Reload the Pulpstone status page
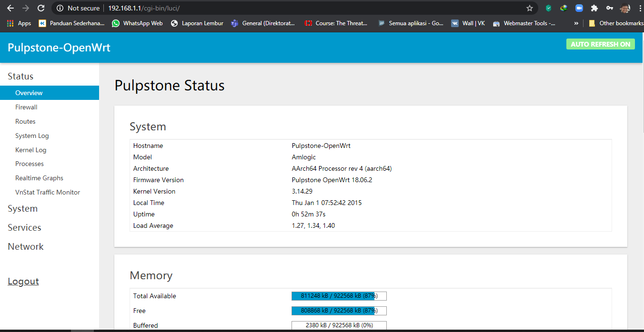 (40, 8)
